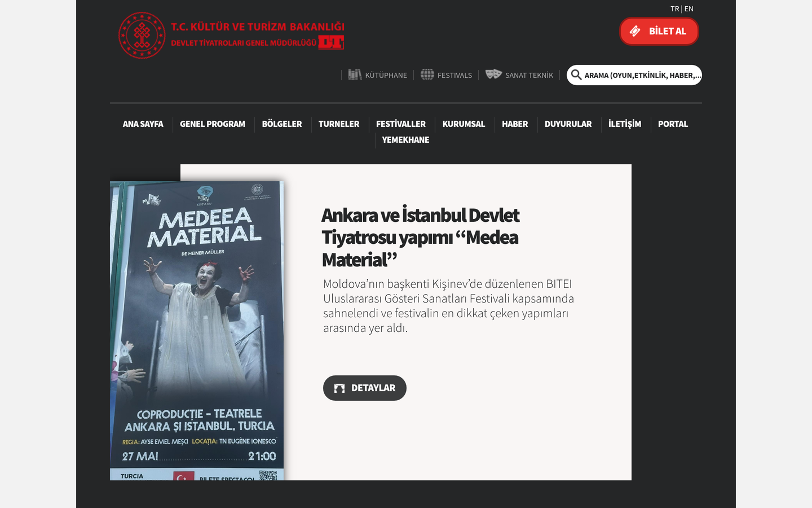Open the Festivaller menu item
This screenshot has width=812, height=508.
coord(401,124)
